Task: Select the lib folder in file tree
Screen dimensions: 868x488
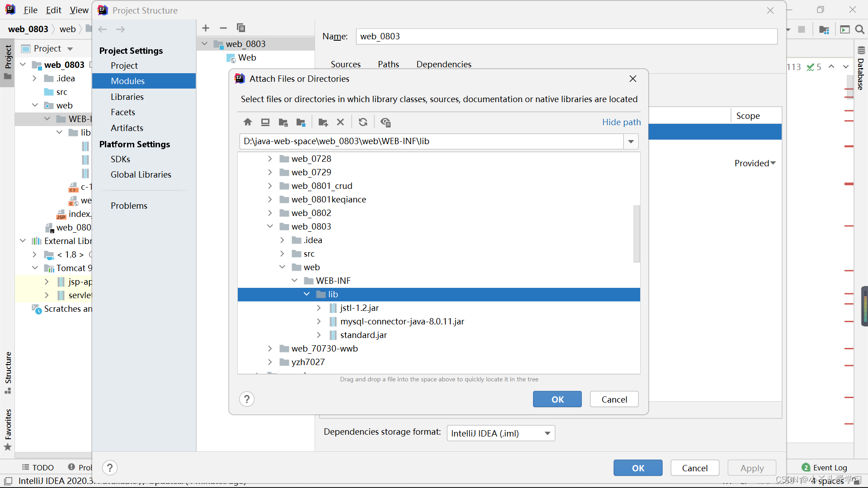Action: click(x=333, y=294)
